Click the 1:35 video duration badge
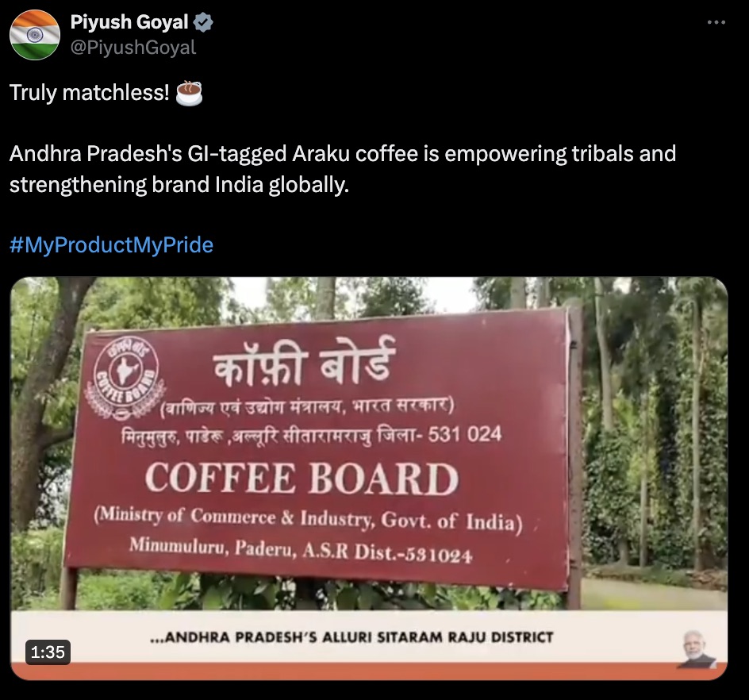The image size is (749, 700). click(x=48, y=652)
